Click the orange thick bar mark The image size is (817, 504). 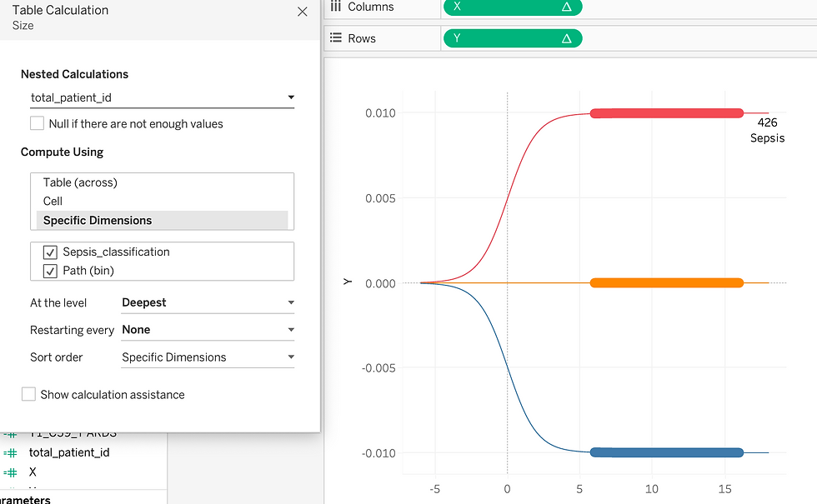tap(666, 282)
